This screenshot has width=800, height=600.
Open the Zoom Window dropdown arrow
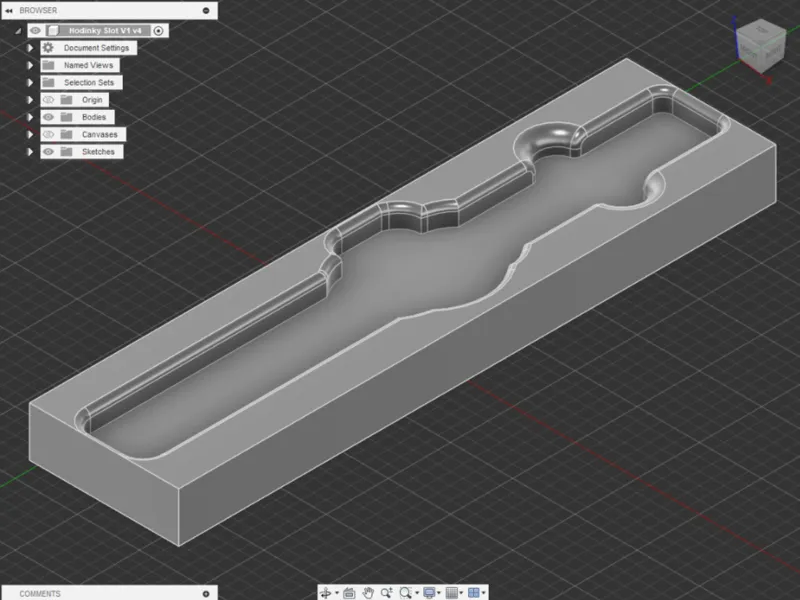[x=417, y=593]
